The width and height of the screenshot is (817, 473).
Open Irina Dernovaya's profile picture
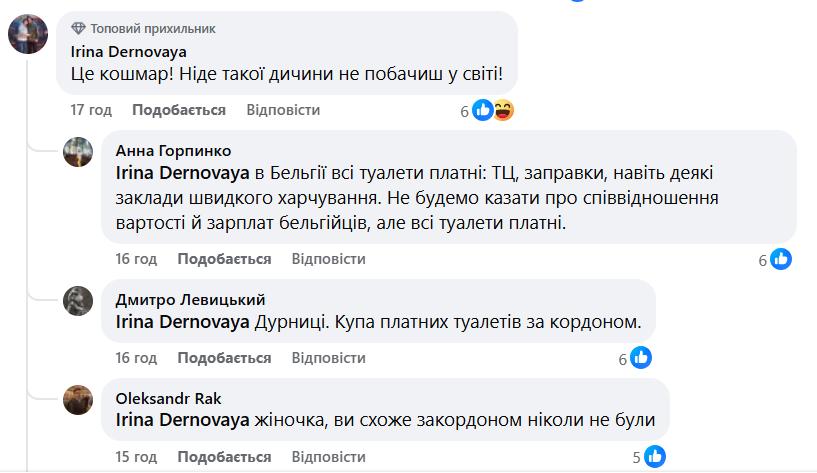29,37
